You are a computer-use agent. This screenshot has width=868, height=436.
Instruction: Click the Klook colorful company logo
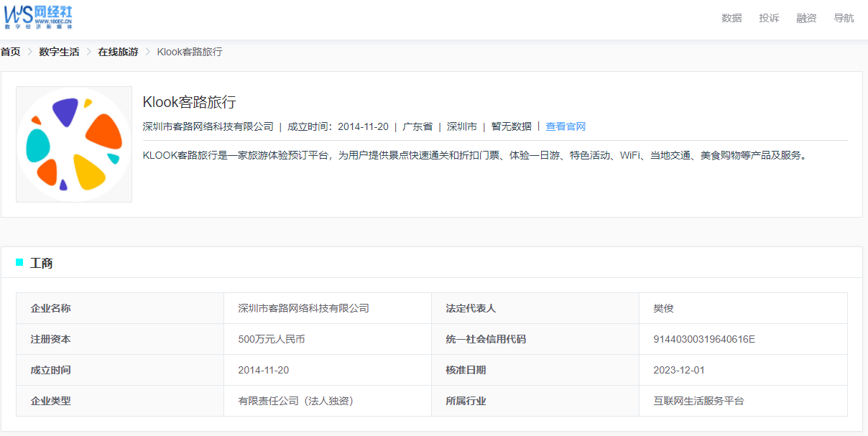pyautogui.click(x=74, y=144)
